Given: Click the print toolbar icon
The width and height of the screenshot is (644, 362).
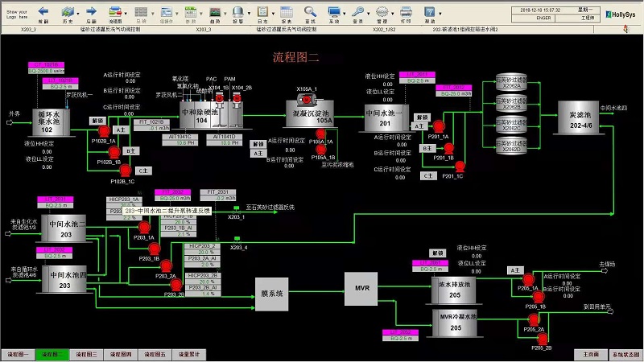Looking at the screenshot, I should click(x=405, y=12).
